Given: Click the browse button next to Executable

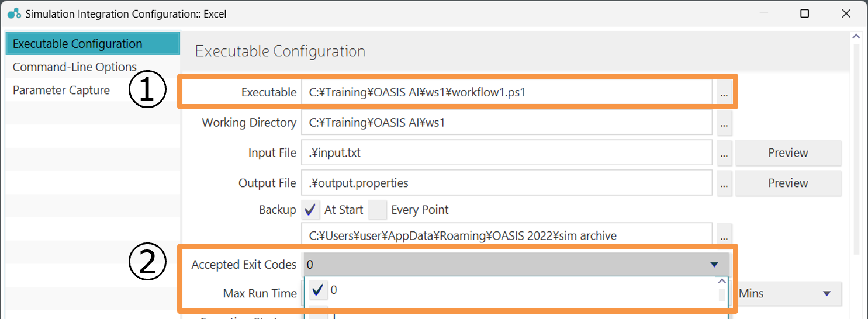Looking at the screenshot, I should [x=724, y=93].
